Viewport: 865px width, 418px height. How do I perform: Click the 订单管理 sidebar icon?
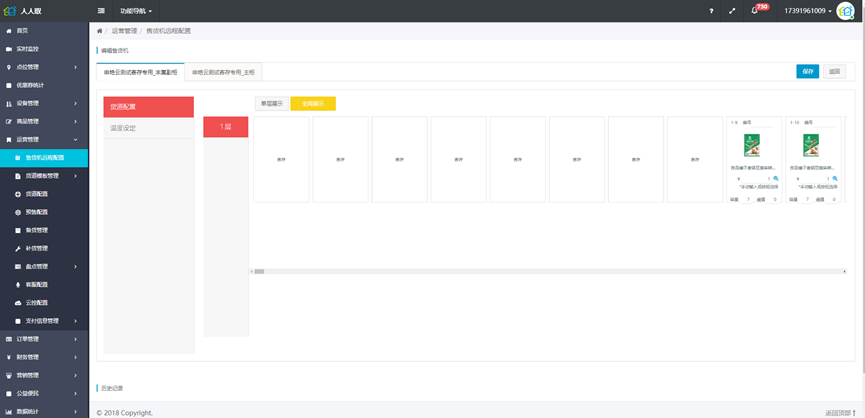pyautogui.click(x=8, y=339)
